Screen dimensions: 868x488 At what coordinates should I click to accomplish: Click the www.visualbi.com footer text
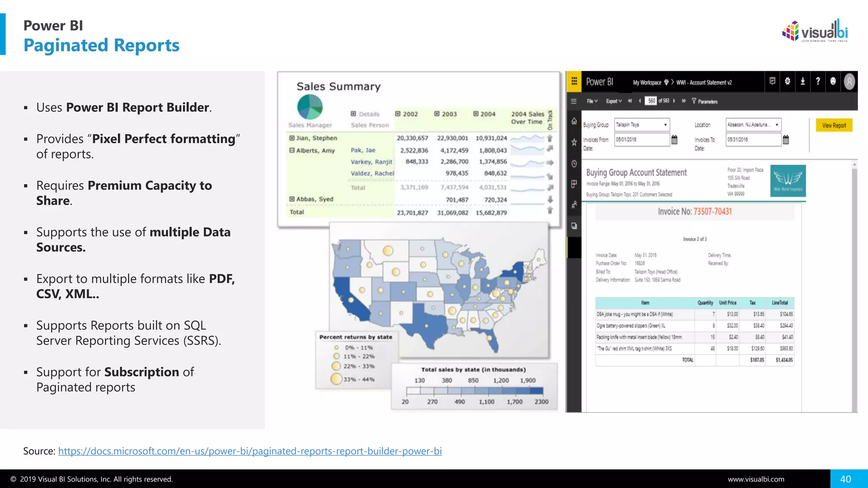click(756, 479)
